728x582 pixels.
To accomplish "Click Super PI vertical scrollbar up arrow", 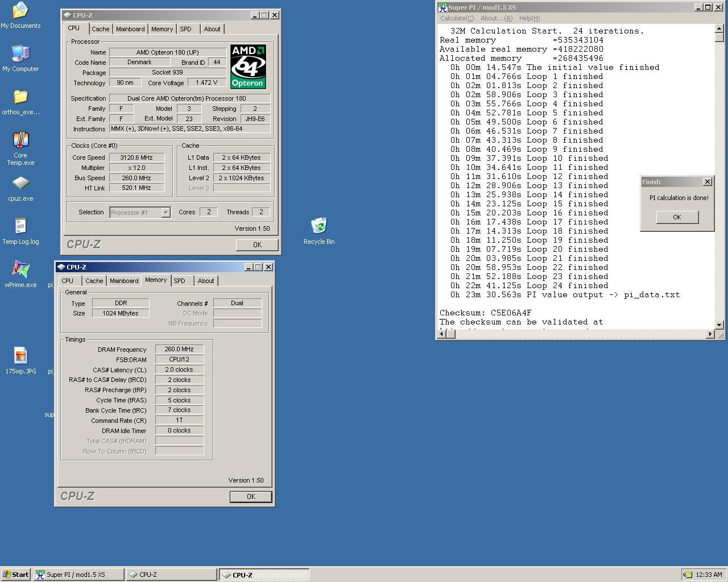I will coord(719,29).
